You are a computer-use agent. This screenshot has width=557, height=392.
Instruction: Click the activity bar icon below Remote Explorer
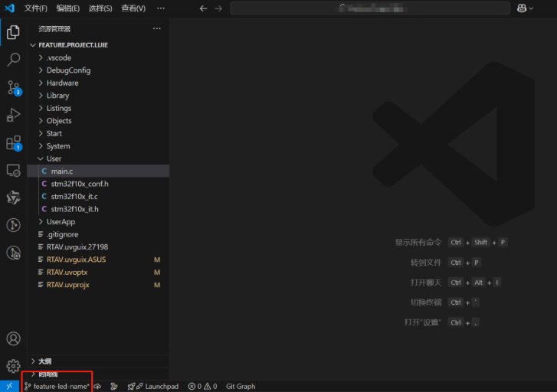click(13, 198)
